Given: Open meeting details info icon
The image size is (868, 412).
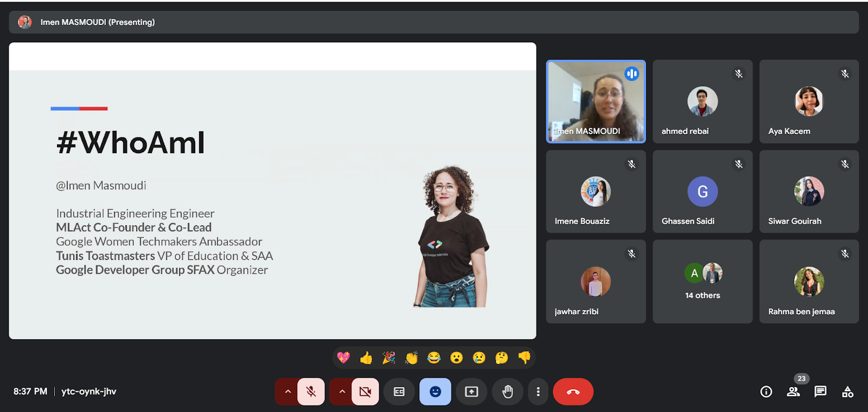Looking at the screenshot, I should [x=766, y=391].
